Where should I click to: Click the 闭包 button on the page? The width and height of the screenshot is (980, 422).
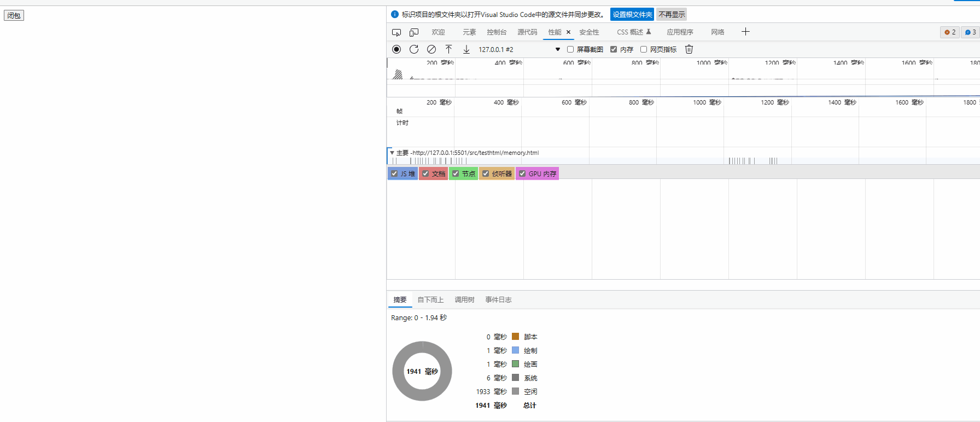[x=14, y=15]
